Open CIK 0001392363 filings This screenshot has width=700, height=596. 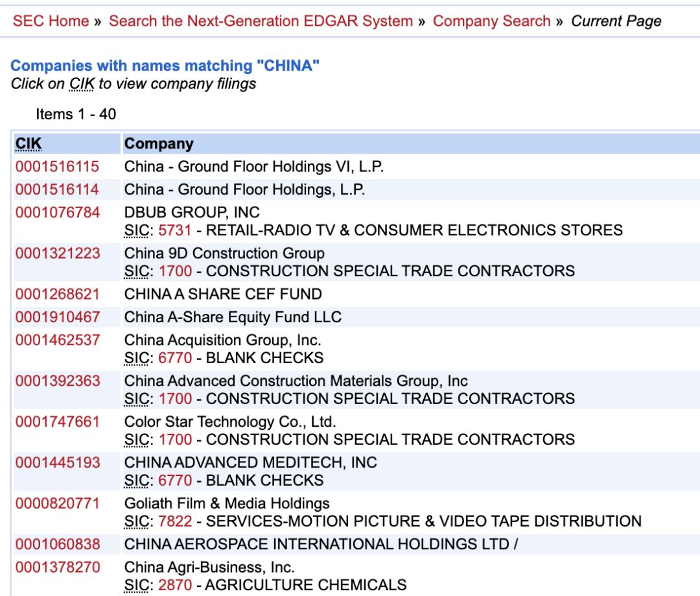point(57,379)
